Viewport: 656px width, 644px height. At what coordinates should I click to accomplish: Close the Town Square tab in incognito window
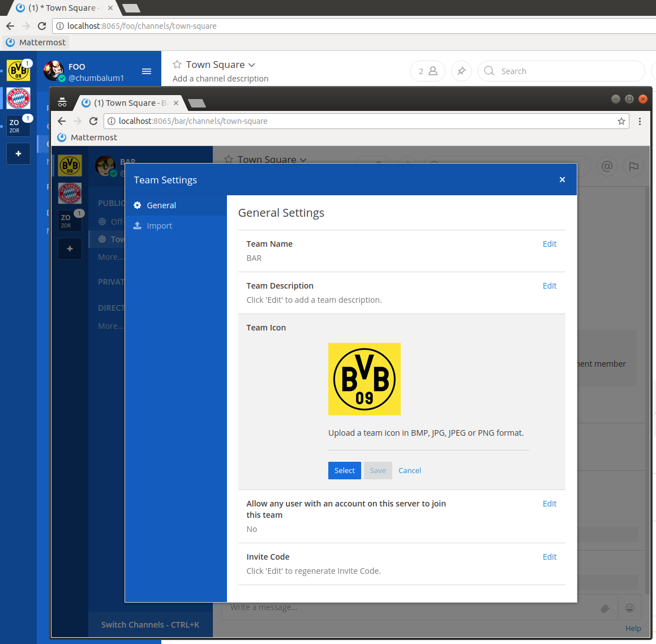coord(176,103)
